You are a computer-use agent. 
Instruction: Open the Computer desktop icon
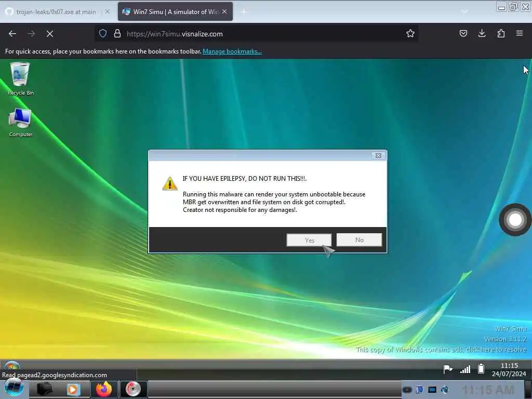coord(20,123)
